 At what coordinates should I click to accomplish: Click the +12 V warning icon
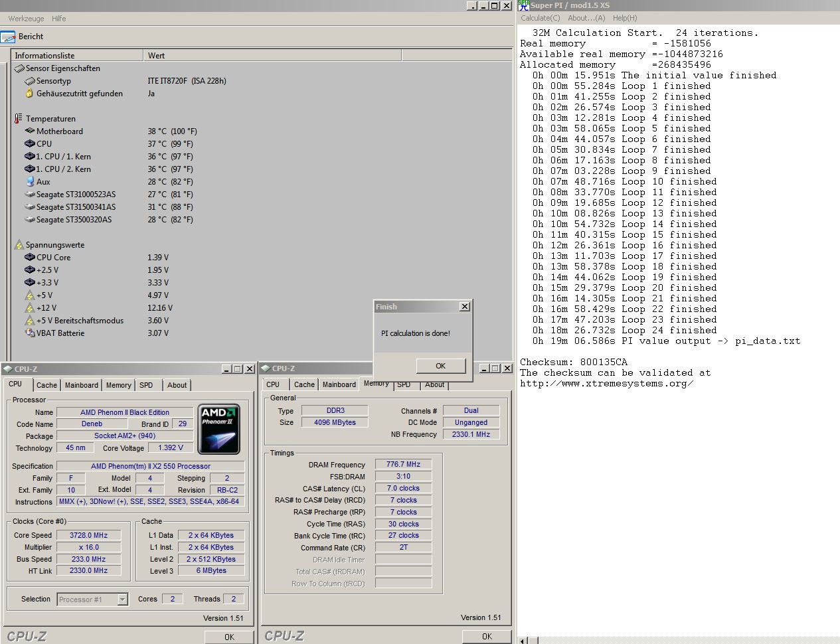coord(29,308)
